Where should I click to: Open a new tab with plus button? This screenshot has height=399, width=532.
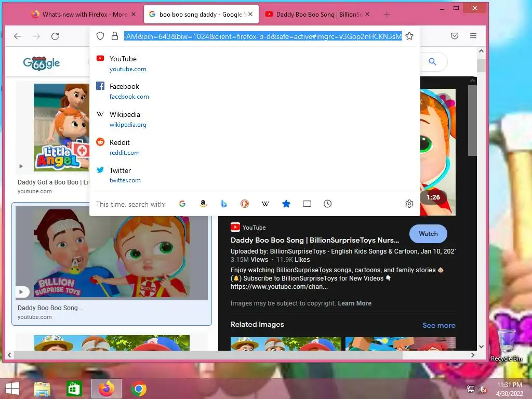coord(387,14)
